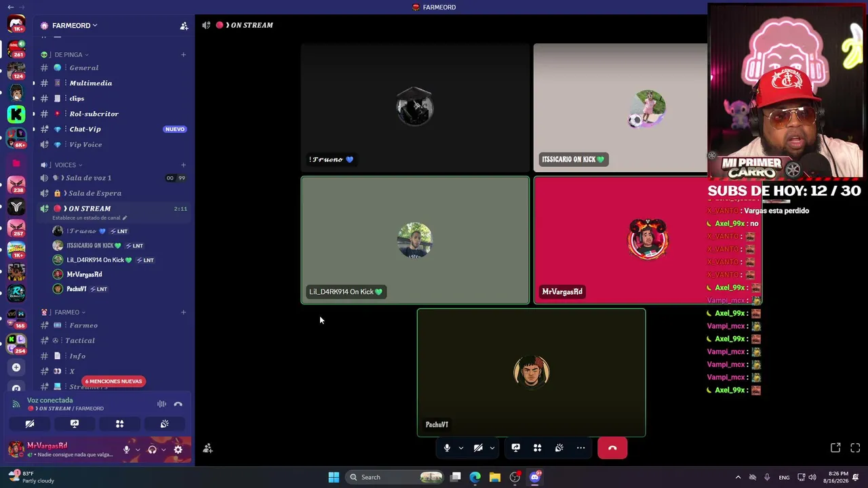Screen dimensions: 868x488
Task: Open the Tactical channel
Action: [x=114, y=341]
